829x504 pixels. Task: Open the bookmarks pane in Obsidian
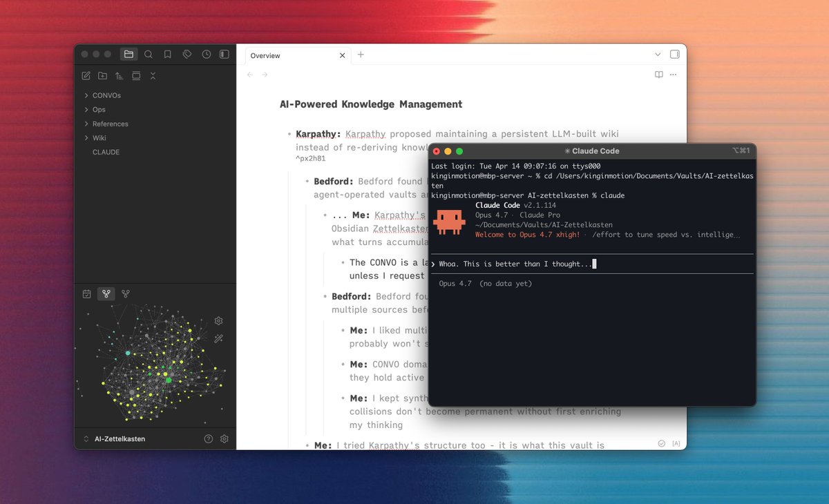168,54
